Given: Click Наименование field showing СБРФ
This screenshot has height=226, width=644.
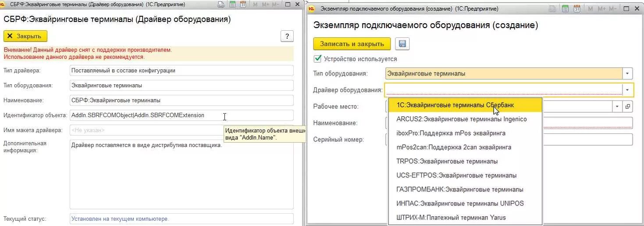Looking at the screenshot, I should 181,100.
